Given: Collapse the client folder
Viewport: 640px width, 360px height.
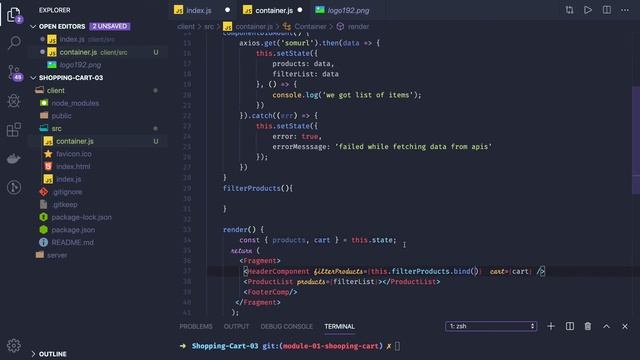Looking at the screenshot, I should [x=98, y=90].
